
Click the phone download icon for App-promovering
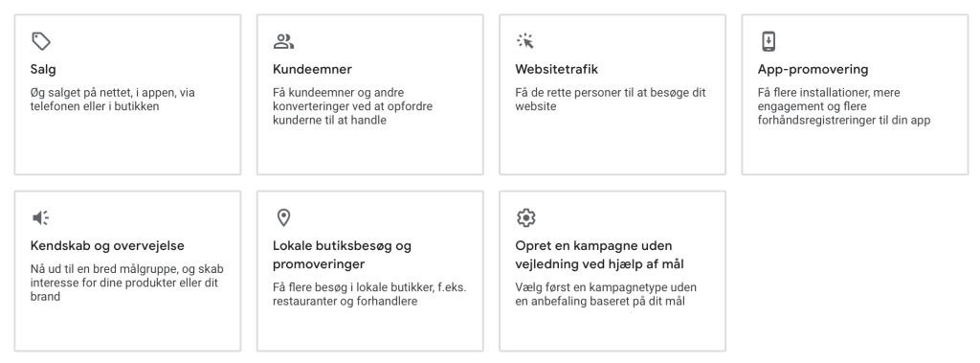coord(768,41)
